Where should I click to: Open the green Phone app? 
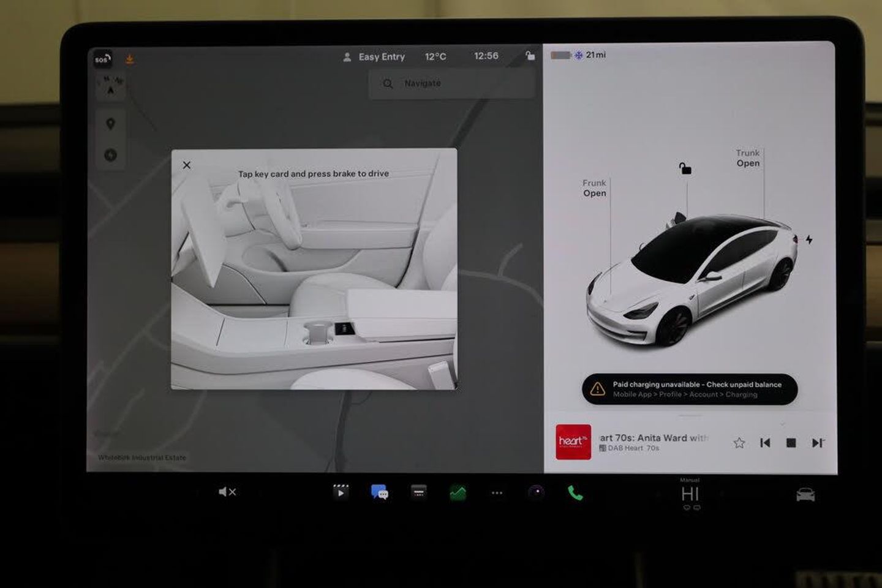(x=575, y=492)
